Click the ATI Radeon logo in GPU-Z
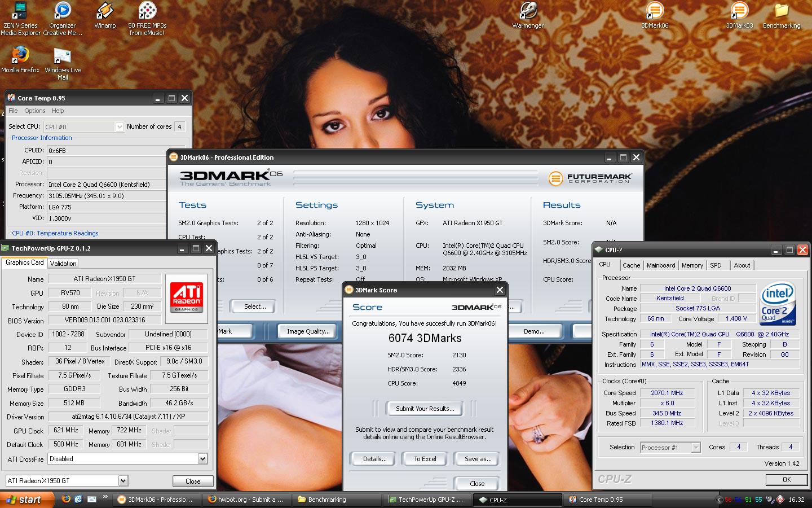 coord(186,298)
